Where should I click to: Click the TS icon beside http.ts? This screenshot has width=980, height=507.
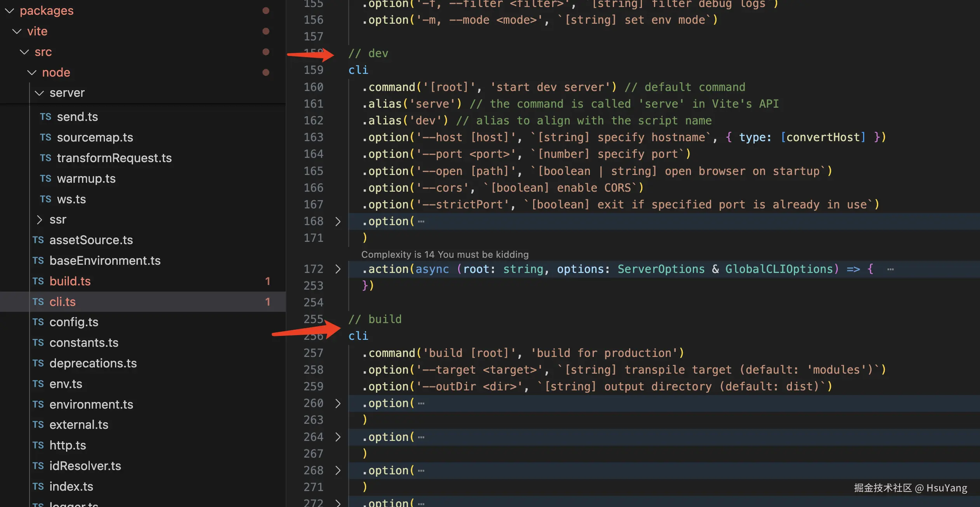tap(38, 445)
